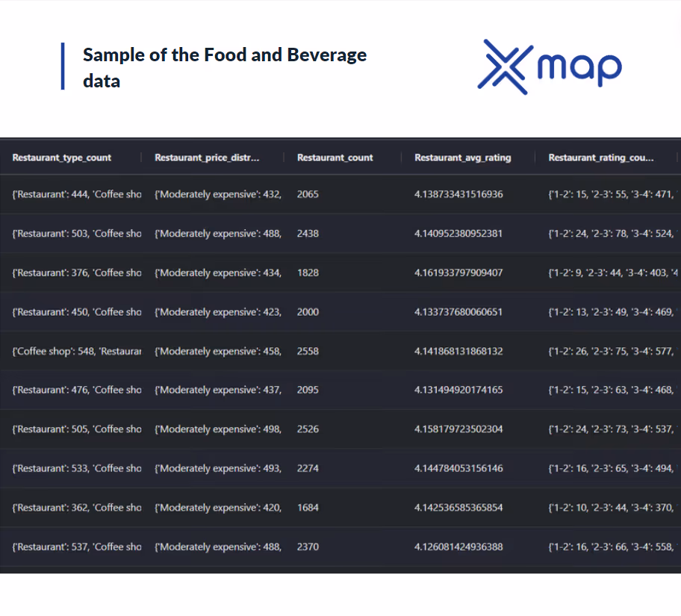Image resolution: width=681 pixels, height=616 pixels.
Task: Click the Restaurant_count value 2274
Action: tap(308, 468)
